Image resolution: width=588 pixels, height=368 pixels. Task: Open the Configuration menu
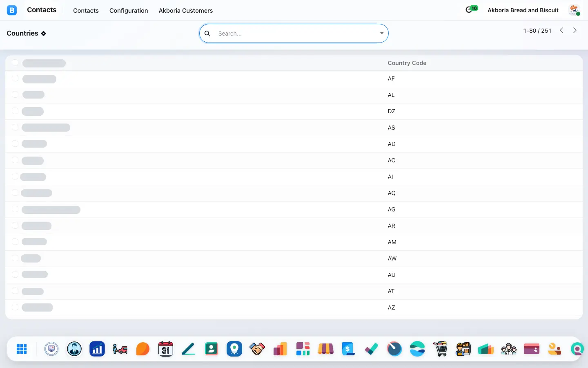tap(129, 11)
